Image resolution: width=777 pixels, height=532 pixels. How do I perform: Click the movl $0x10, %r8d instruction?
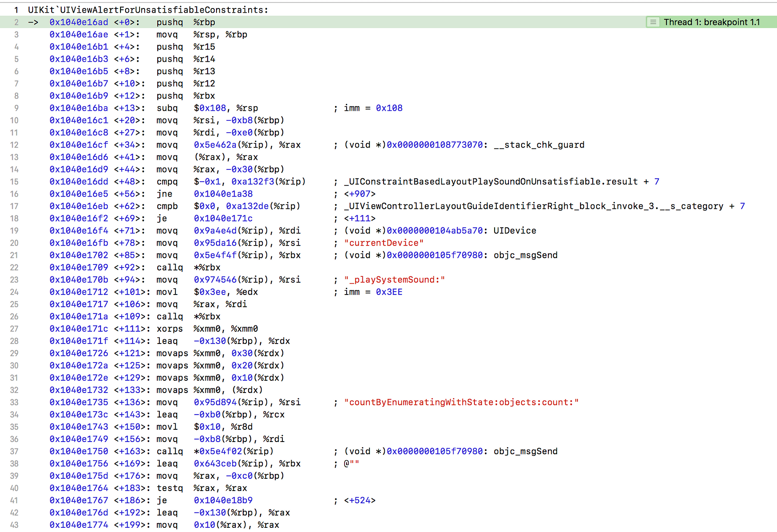pyautogui.click(x=205, y=427)
